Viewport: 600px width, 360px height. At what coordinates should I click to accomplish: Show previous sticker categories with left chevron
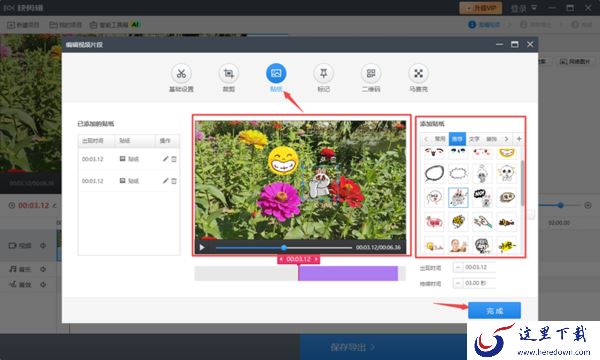(426, 139)
